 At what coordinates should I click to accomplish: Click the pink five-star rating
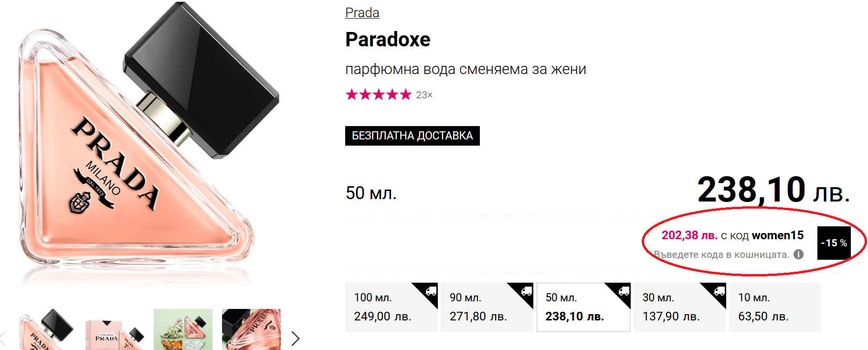coord(378,95)
